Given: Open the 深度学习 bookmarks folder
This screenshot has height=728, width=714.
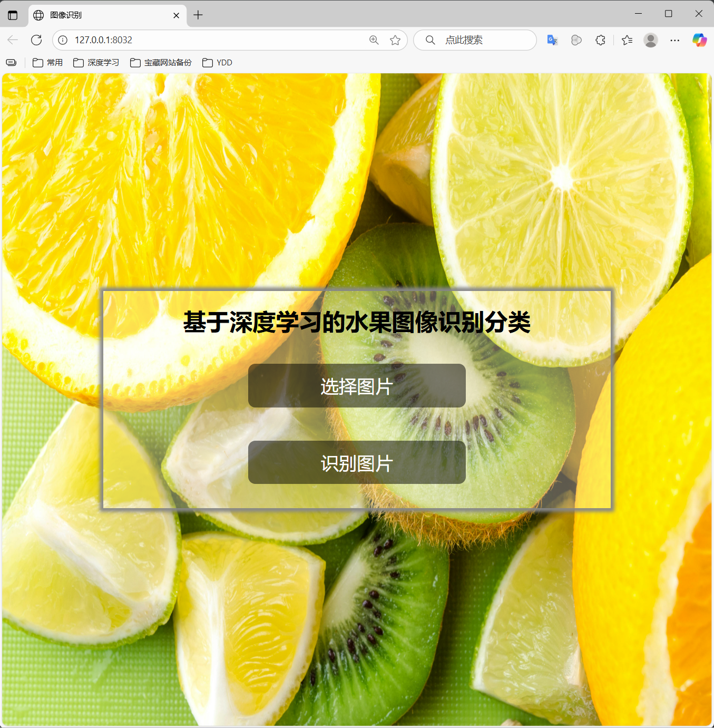Looking at the screenshot, I should (x=96, y=63).
